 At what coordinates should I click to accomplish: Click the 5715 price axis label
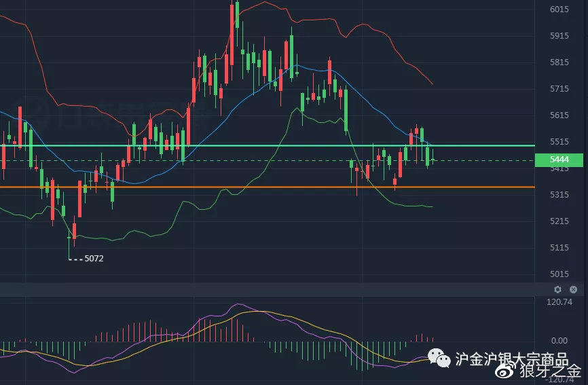coord(559,89)
